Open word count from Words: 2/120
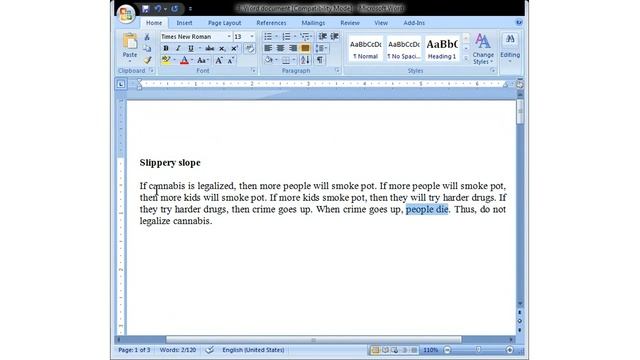640x360 pixels. (x=178, y=350)
